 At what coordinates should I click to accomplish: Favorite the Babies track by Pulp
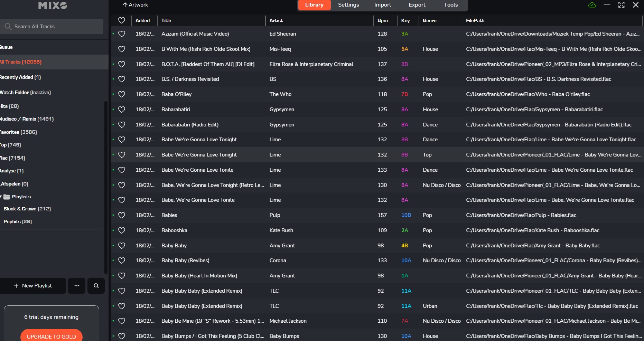coord(122,215)
